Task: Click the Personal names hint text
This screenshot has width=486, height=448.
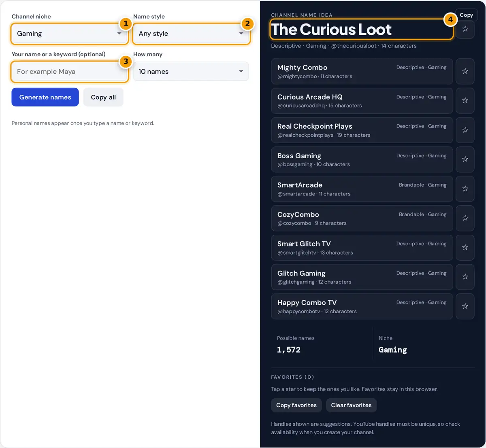Action: [x=83, y=123]
